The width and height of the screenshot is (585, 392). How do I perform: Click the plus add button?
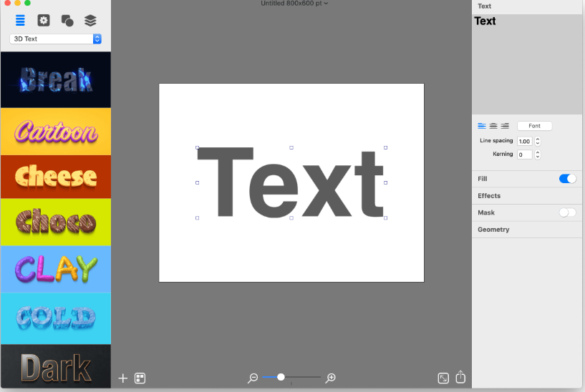click(x=122, y=378)
